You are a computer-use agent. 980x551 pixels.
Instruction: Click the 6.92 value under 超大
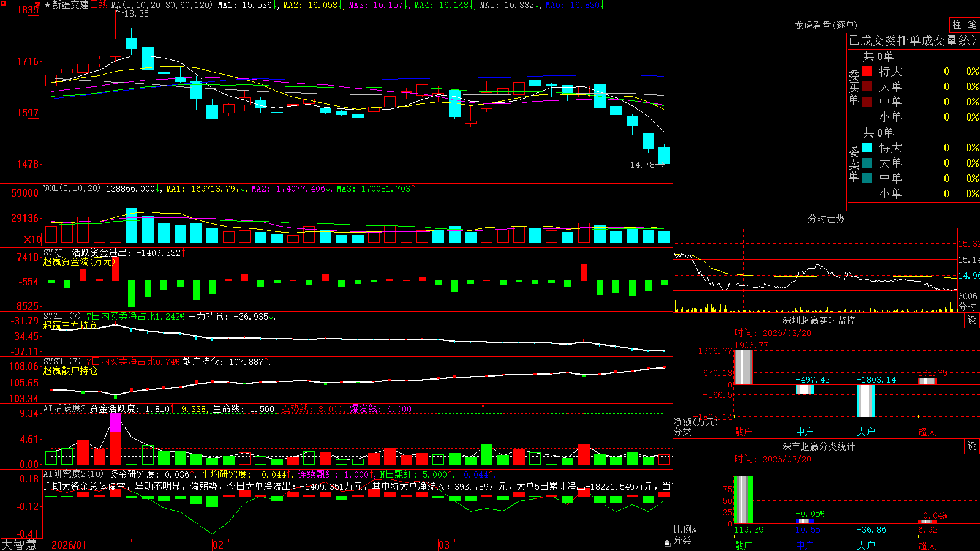point(927,530)
